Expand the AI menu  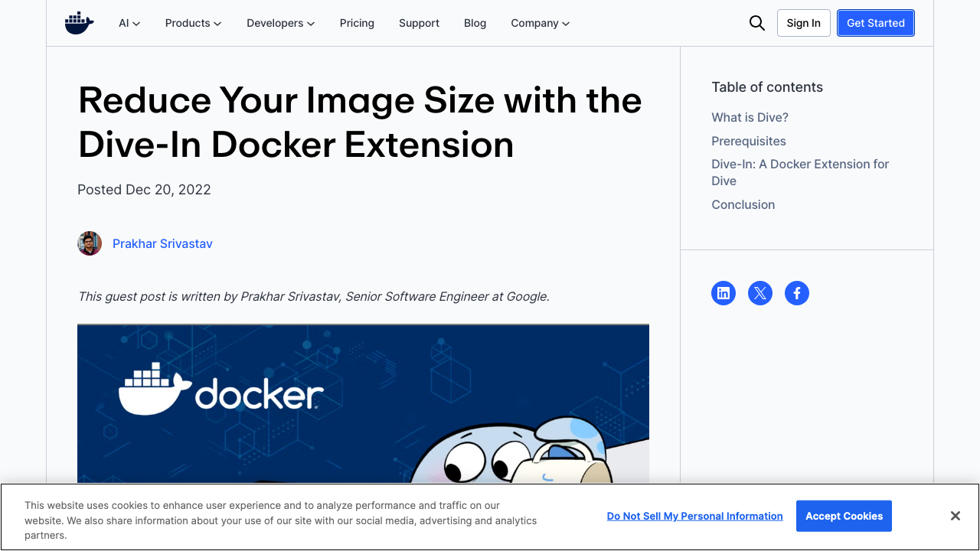129,23
